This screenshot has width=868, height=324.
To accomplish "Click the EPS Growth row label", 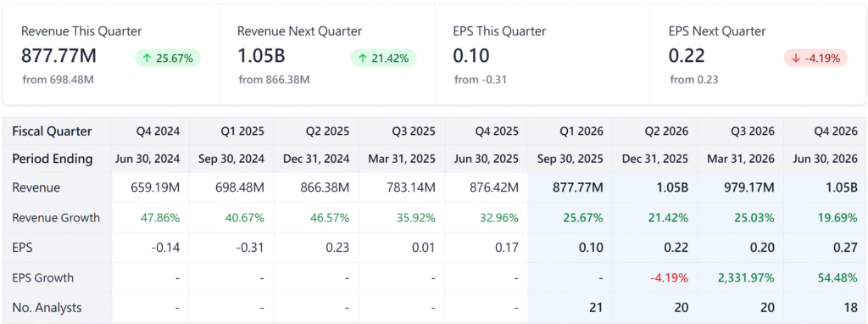I will click(42, 277).
